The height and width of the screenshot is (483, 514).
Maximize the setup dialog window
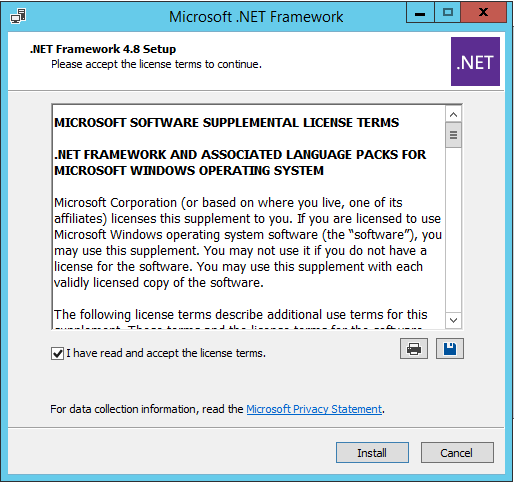447,13
